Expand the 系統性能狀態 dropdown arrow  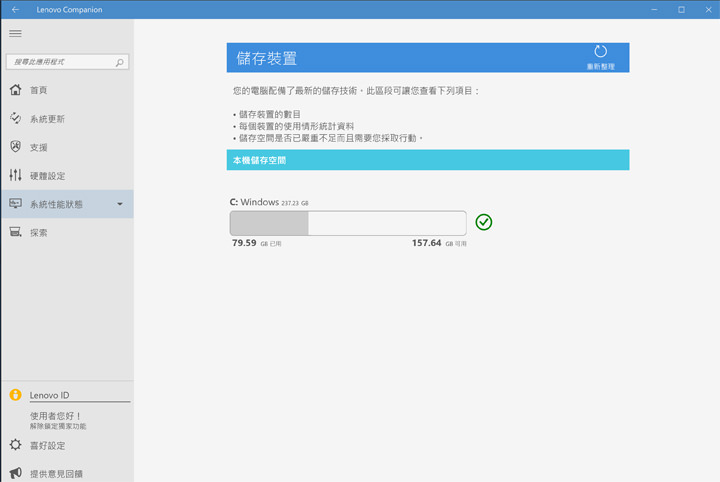pyautogui.click(x=120, y=205)
